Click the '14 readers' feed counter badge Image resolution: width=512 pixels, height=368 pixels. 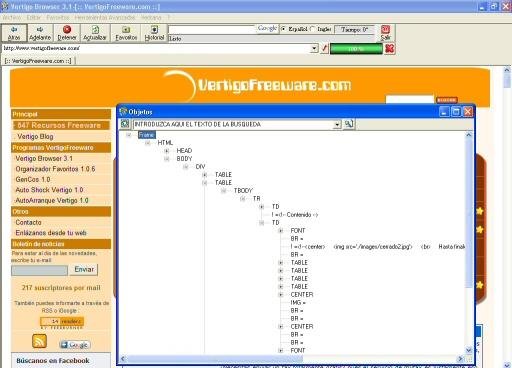(x=62, y=321)
